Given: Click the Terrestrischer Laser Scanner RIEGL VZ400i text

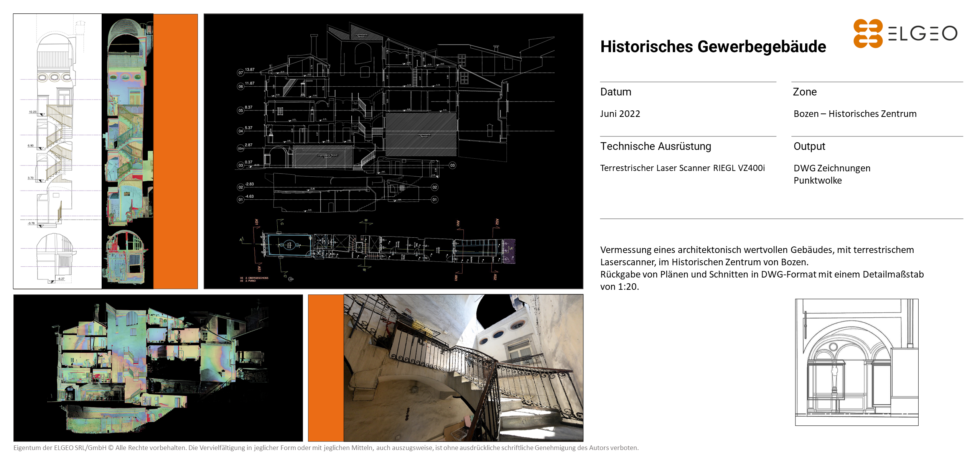Looking at the screenshot, I should (x=682, y=168).
